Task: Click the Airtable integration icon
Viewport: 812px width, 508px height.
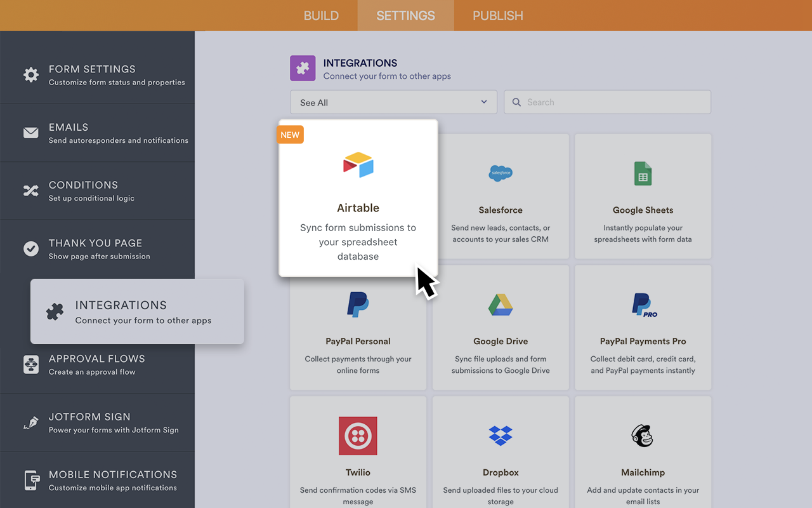Action: click(x=358, y=164)
